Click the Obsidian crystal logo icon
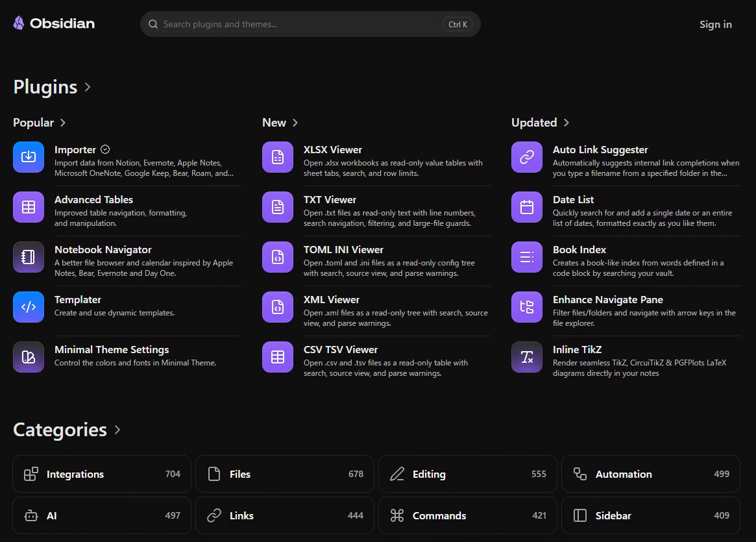 (19, 23)
